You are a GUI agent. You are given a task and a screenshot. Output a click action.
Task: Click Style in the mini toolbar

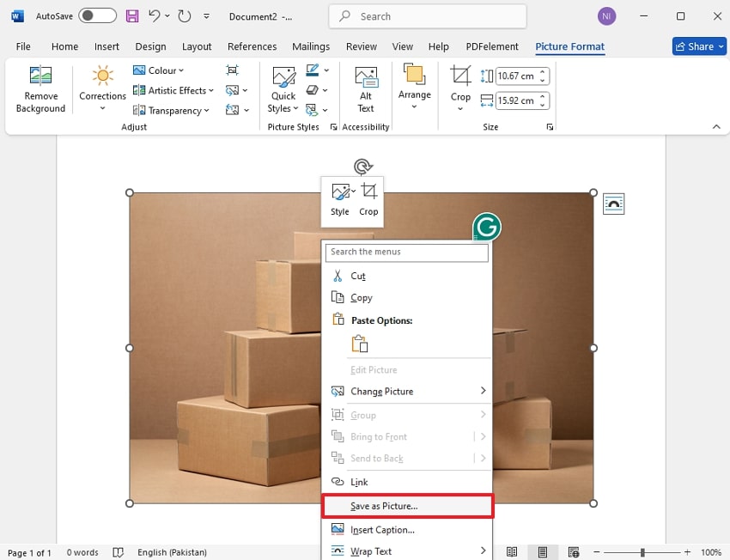(x=340, y=199)
